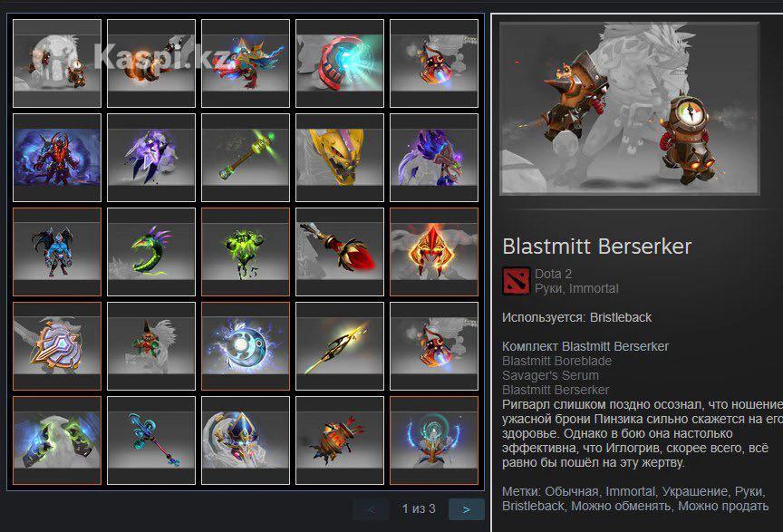Select the Blastmitt Berserker item in first slot
This screenshot has height=532, width=783.
pyautogui.click(x=57, y=63)
